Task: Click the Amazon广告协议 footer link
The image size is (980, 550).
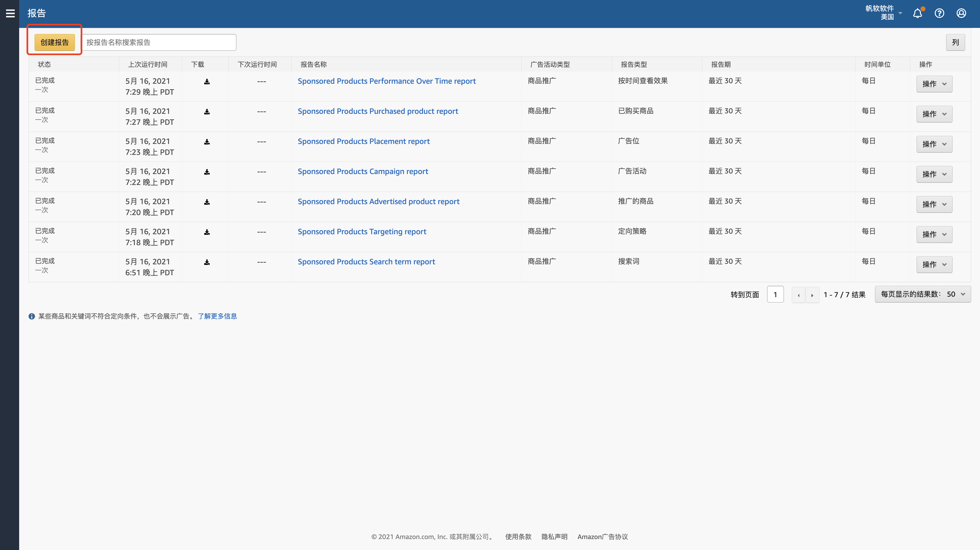Action: 602,537
